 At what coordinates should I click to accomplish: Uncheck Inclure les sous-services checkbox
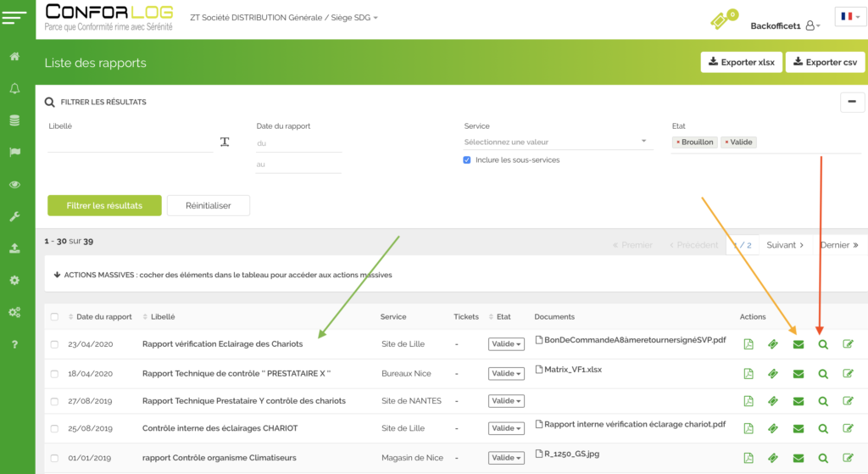tap(467, 159)
